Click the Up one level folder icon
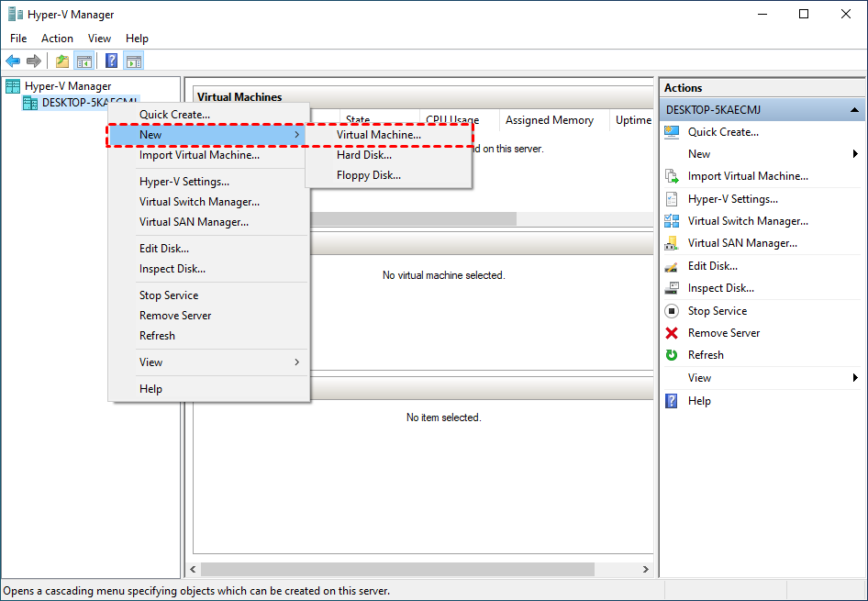The image size is (868, 601). (x=62, y=61)
